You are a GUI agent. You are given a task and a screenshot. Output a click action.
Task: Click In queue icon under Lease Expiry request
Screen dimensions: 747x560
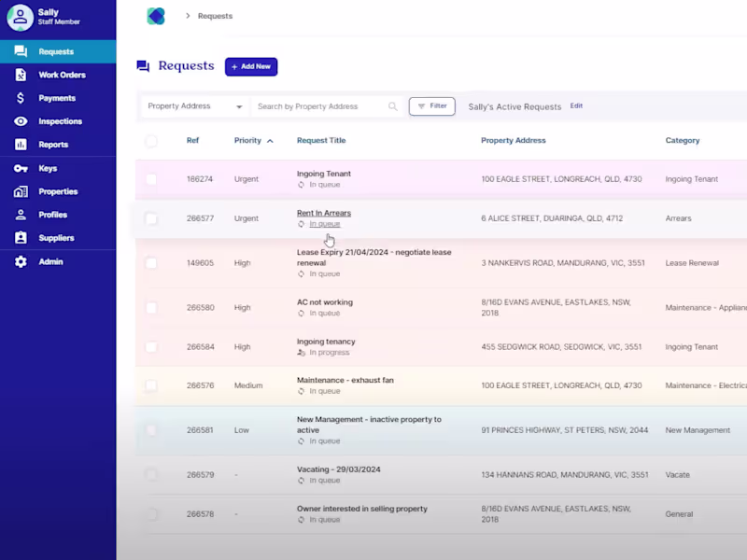coord(301,273)
